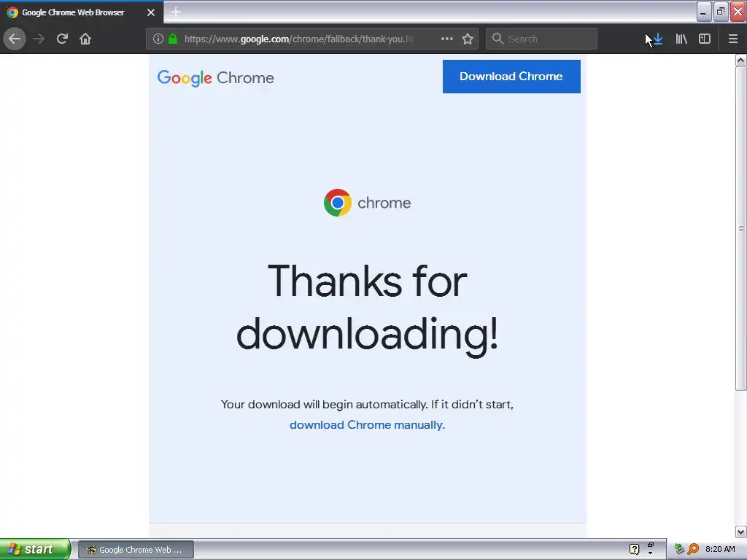
Task: Open a new tab with plus
Action: (x=176, y=12)
